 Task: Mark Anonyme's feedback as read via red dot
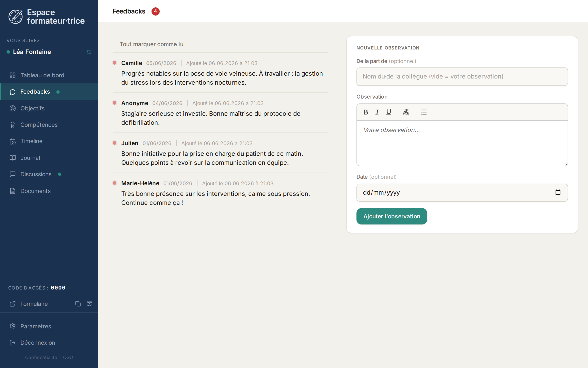point(115,103)
